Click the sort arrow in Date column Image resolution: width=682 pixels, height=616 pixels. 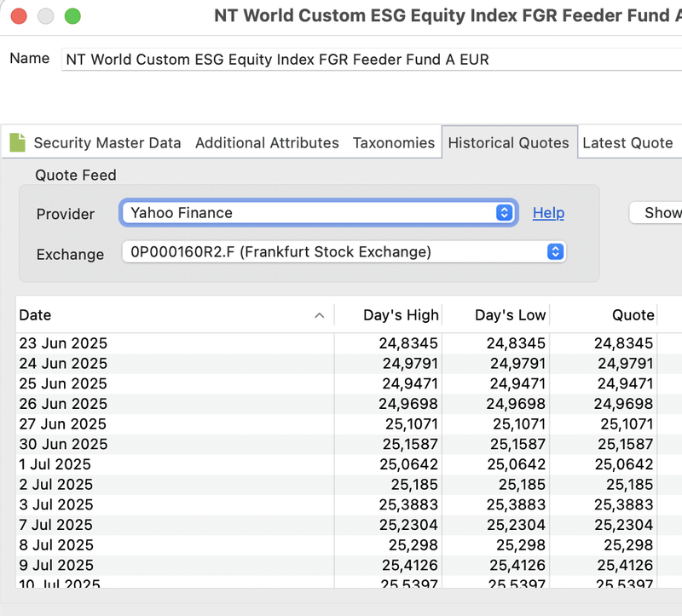click(319, 315)
